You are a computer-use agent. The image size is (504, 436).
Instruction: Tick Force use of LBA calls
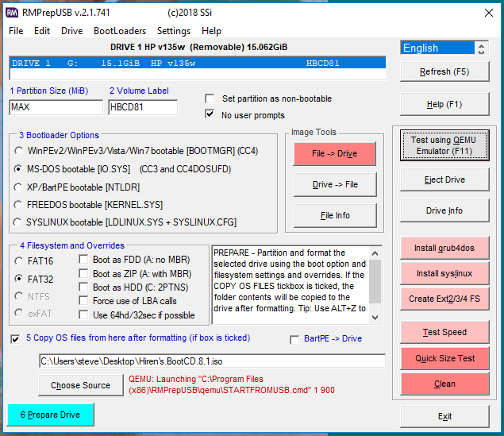[83, 301]
